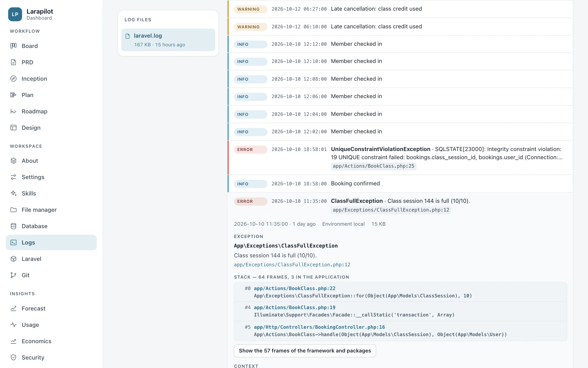Click the PRD document icon

click(x=13, y=62)
